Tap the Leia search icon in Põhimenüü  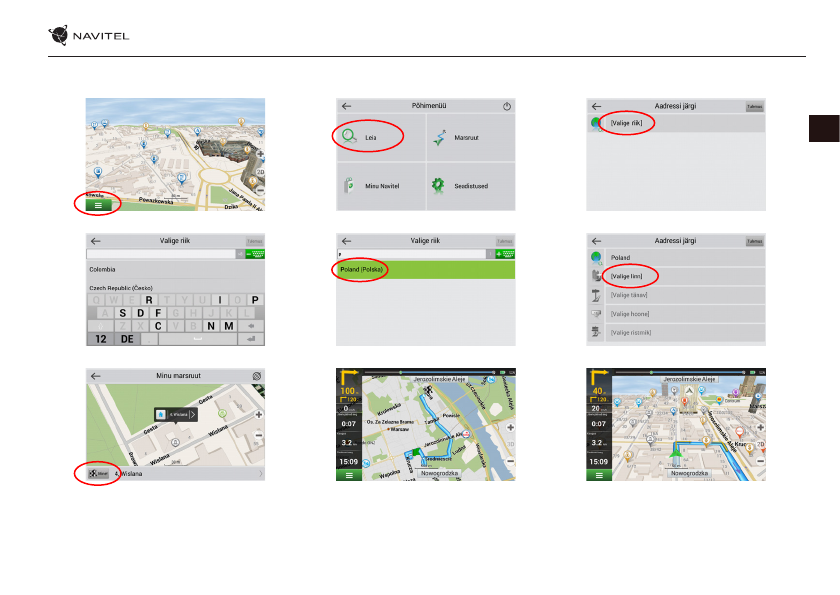[349, 137]
